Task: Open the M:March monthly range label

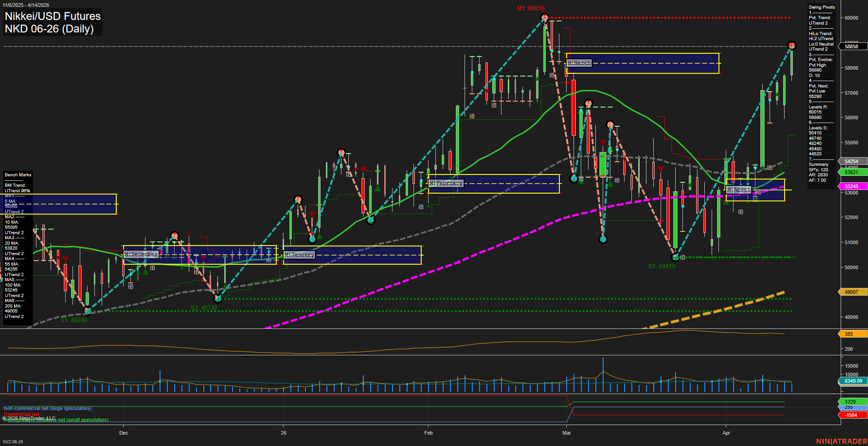Action: 578,62
